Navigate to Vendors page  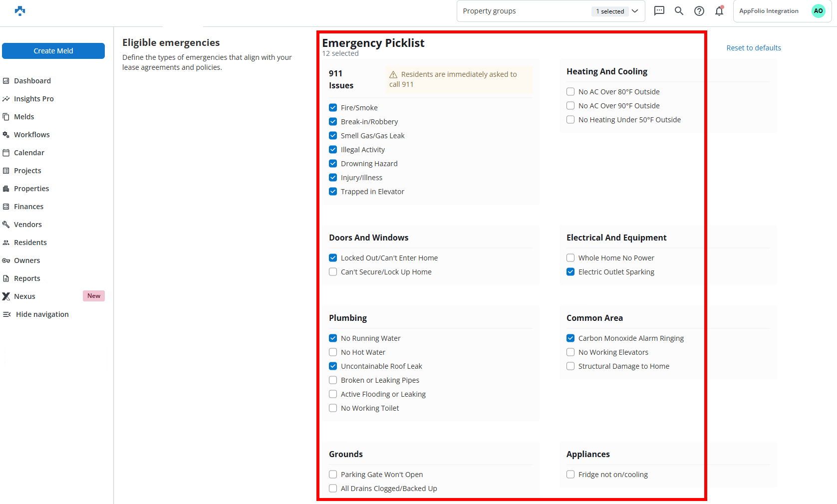point(27,225)
